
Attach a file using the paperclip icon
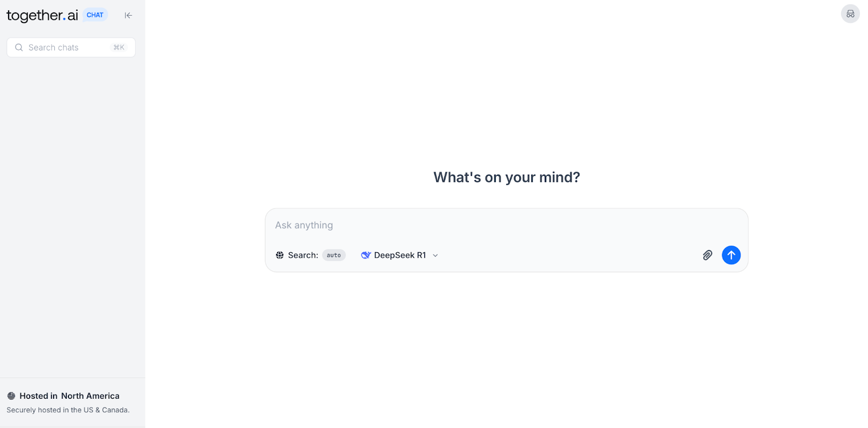707,255
